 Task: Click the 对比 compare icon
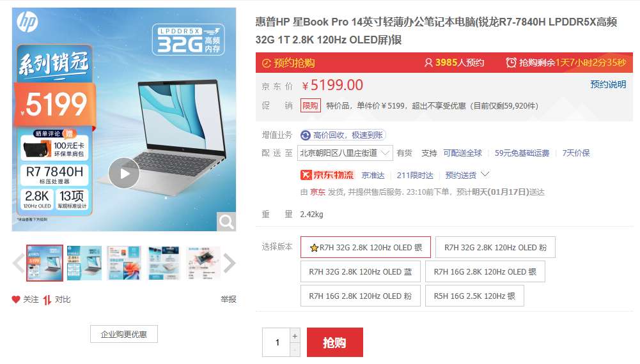point(47,300)
